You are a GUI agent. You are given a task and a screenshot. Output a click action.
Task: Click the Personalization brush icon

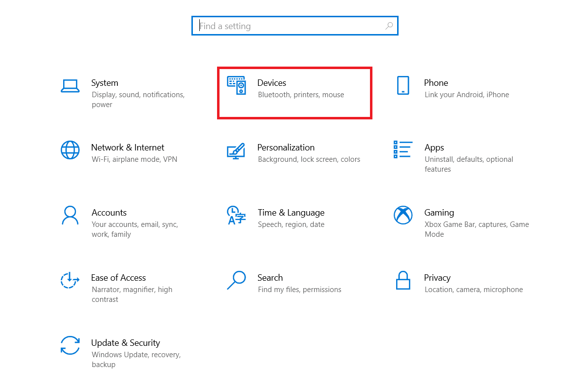click(236, 150)
